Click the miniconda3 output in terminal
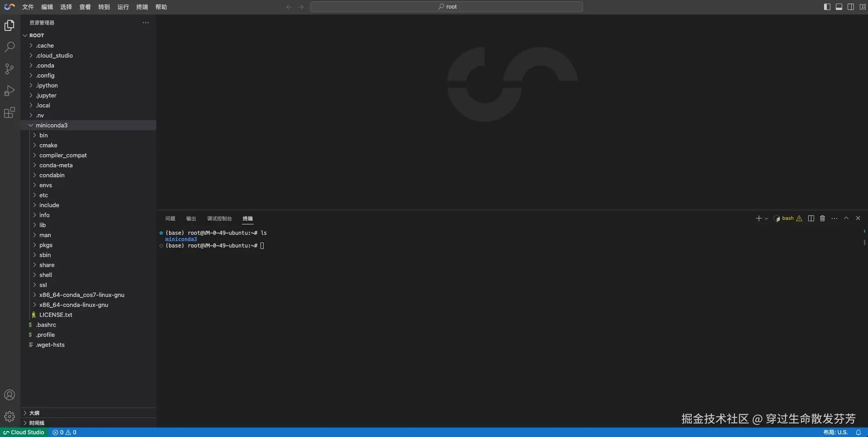The height and width of the screenshot is (437, 868). tap(181, 239)
